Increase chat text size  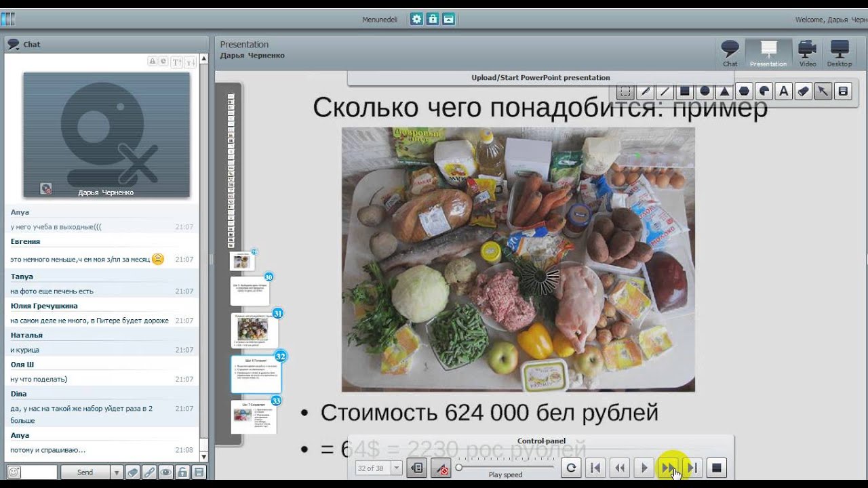pos(177,62)
